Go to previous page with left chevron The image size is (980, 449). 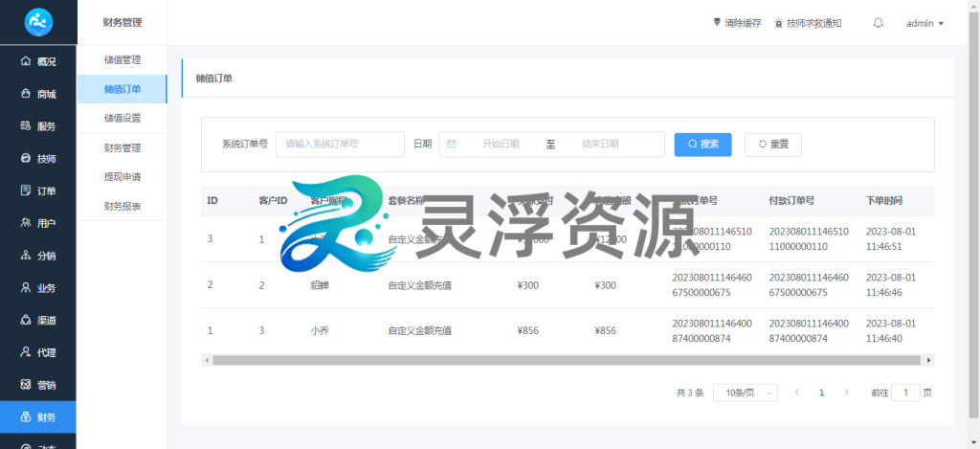(796, 393)
